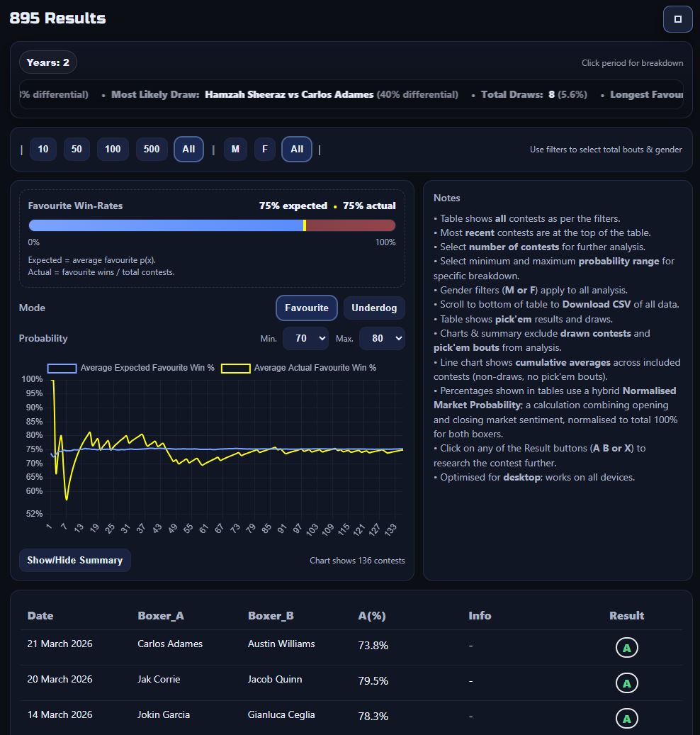The width and height of the screenshot is (700, 735).
Task: Click the Hamzah Sheeraz vs Carlos Adames ticker text
Action: coord(289,94)
